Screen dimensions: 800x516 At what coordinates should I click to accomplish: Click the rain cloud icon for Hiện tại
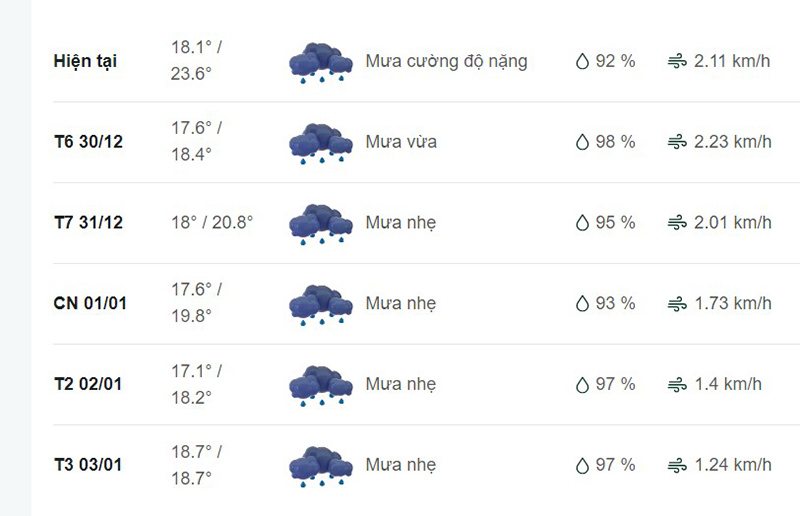pos(320,63)
